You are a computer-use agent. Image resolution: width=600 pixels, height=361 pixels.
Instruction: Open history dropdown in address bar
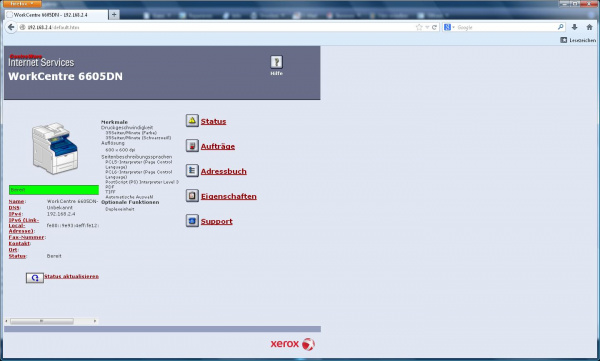[x=427, y=27]
